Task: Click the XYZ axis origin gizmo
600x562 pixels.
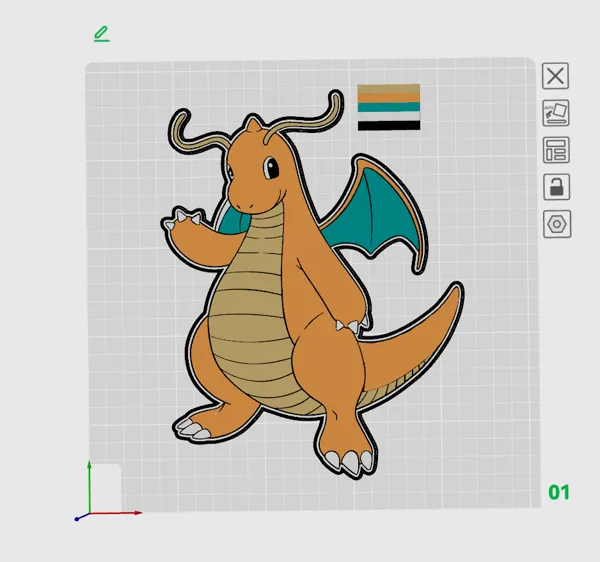Action: 90,513
